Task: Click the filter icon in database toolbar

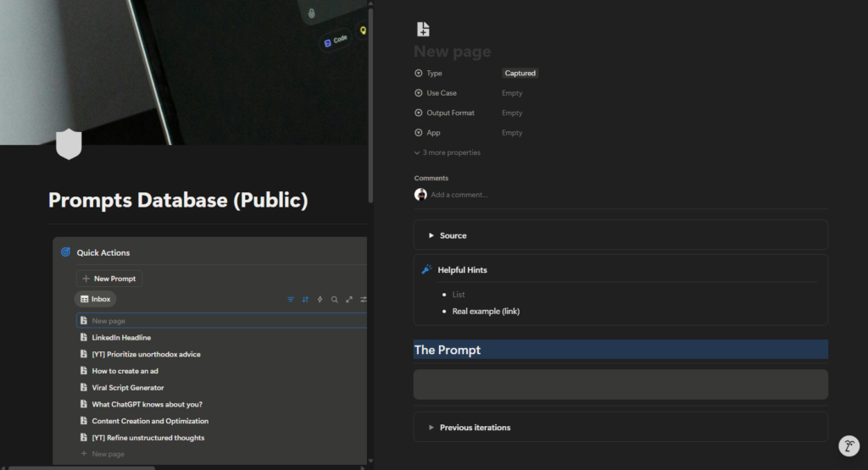Action: click(291, 300)
